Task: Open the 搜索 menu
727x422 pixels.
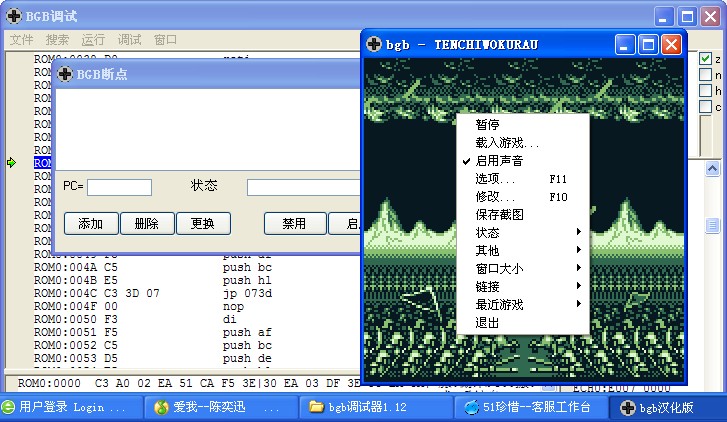Action: point(57,40)
